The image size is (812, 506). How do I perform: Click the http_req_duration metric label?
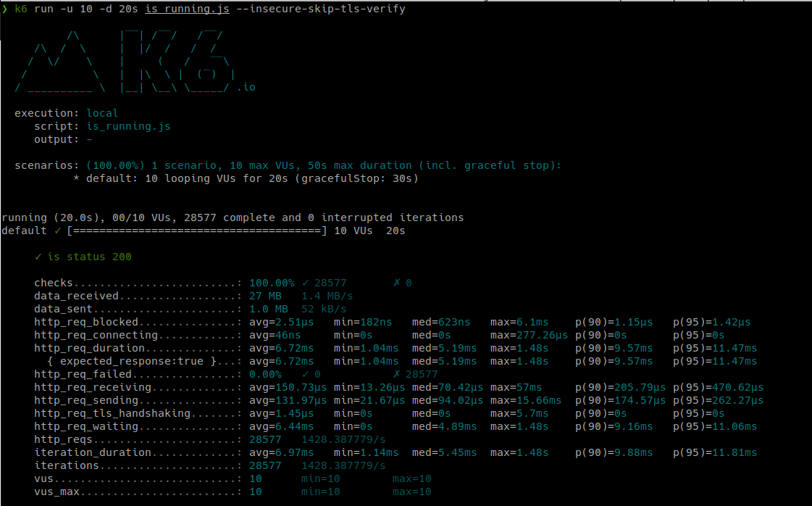90,348
